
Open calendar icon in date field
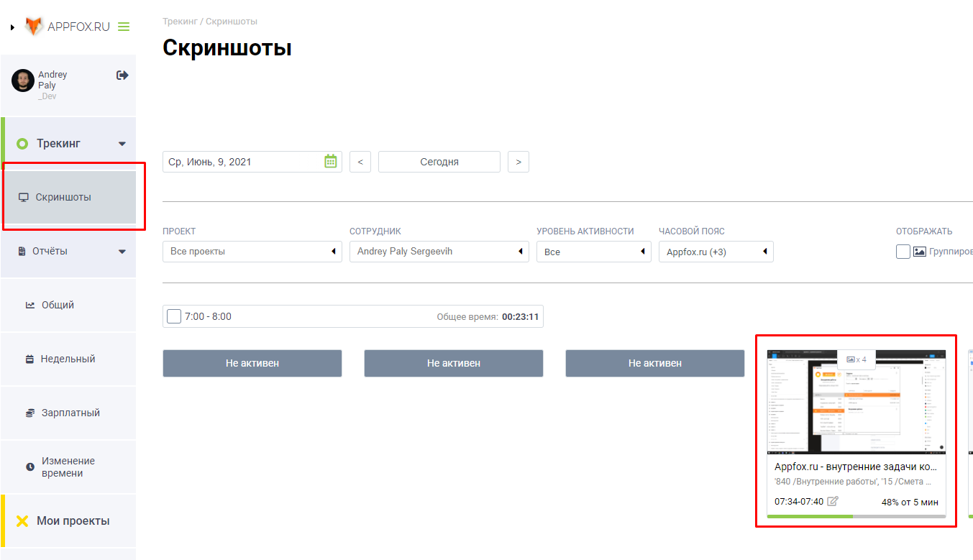pyautogui.click(x=331, y=161)
